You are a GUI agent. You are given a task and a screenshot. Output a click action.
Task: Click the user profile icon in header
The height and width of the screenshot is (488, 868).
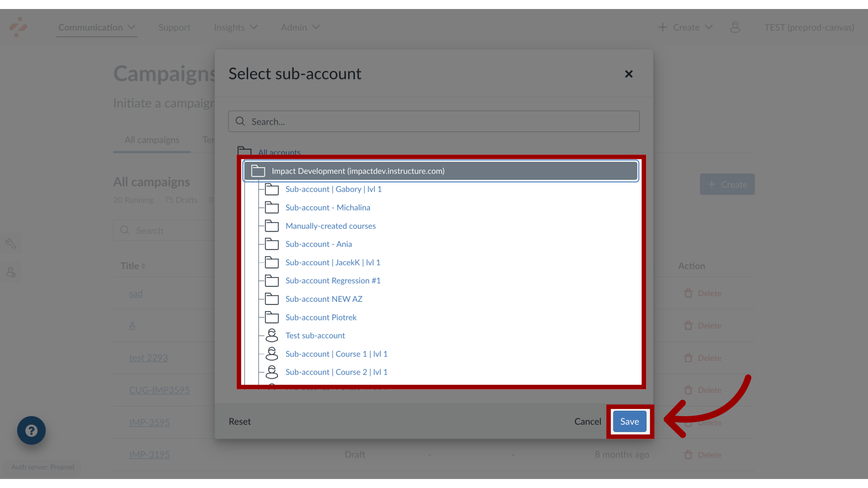[x=735, y=27]
